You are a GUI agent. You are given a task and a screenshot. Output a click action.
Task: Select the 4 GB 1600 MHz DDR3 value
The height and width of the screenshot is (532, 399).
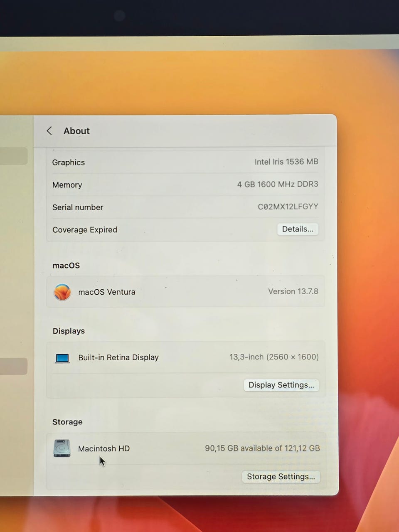pyautogui.click(x=278, y=184)
